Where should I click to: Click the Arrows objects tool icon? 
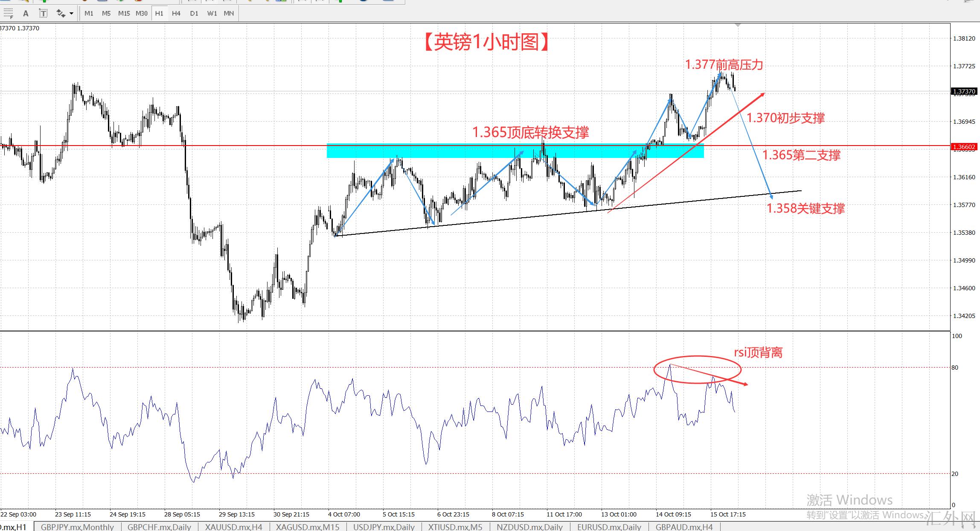click(61, 14)
